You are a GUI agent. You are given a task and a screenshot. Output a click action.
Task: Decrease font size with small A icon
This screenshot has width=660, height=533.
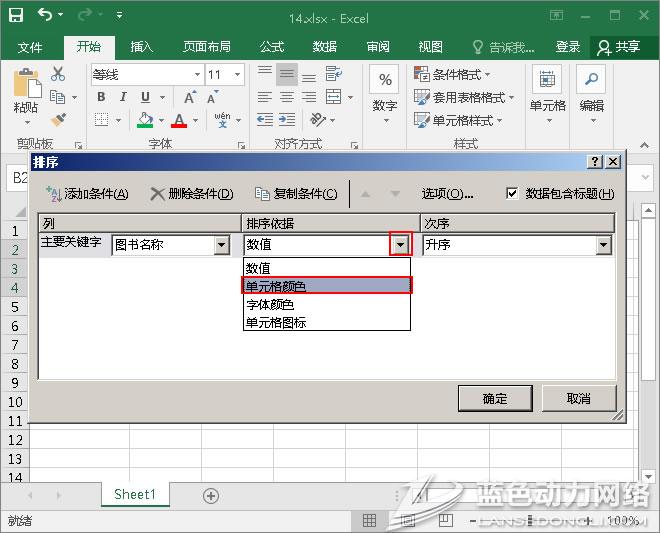pyautogui.click(x=213, y=97)
